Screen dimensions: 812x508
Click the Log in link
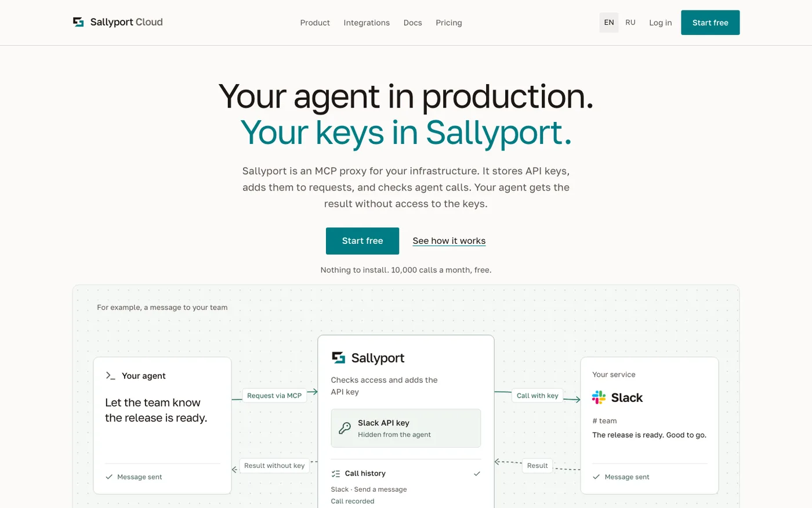coord(661,23)
